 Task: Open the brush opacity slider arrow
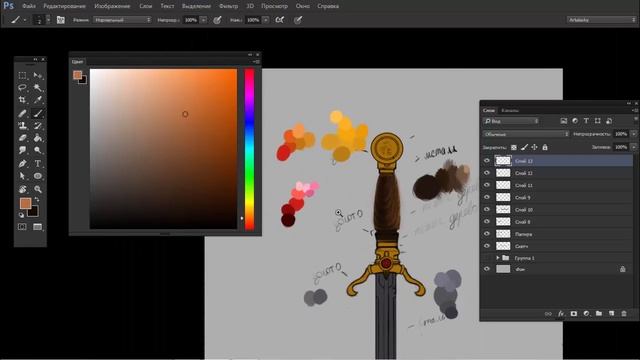tap(203, 20)
